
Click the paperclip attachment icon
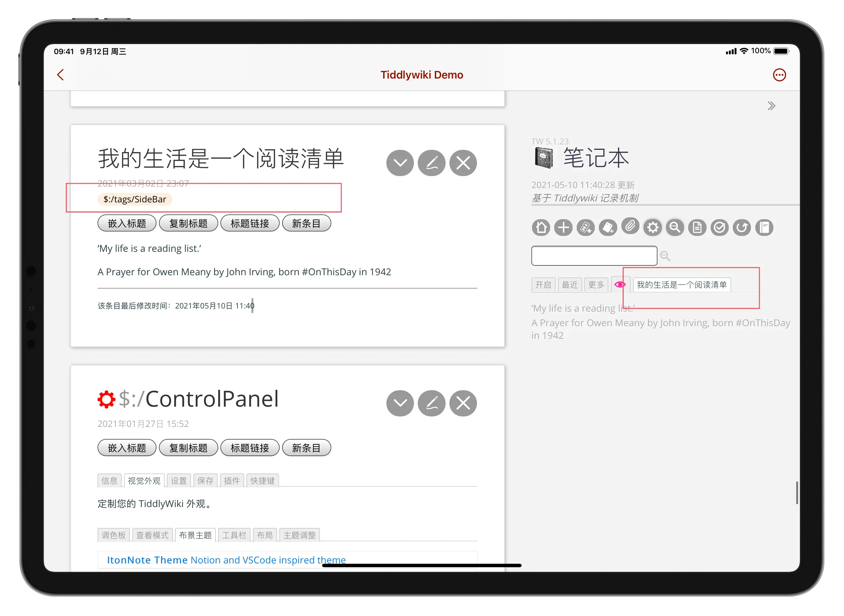coord(630,226)
